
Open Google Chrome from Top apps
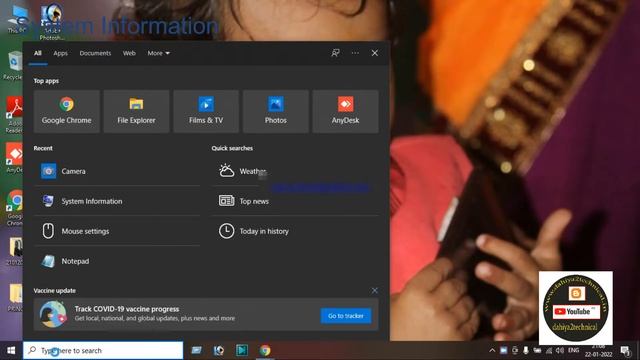(67, 111)
